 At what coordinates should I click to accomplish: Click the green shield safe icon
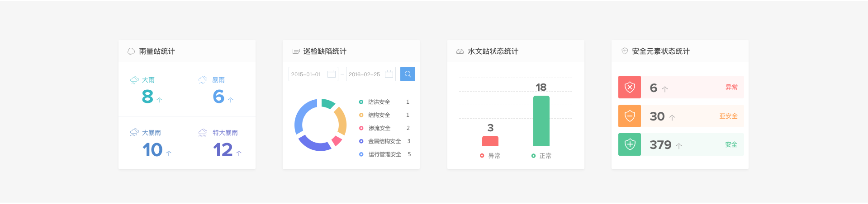pos(630,144)
